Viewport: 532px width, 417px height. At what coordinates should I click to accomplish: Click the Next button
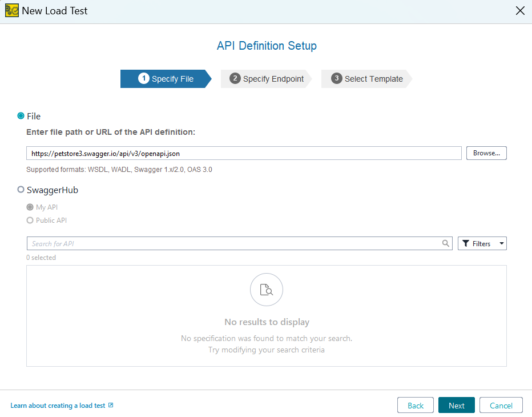(x=456, y=405)
